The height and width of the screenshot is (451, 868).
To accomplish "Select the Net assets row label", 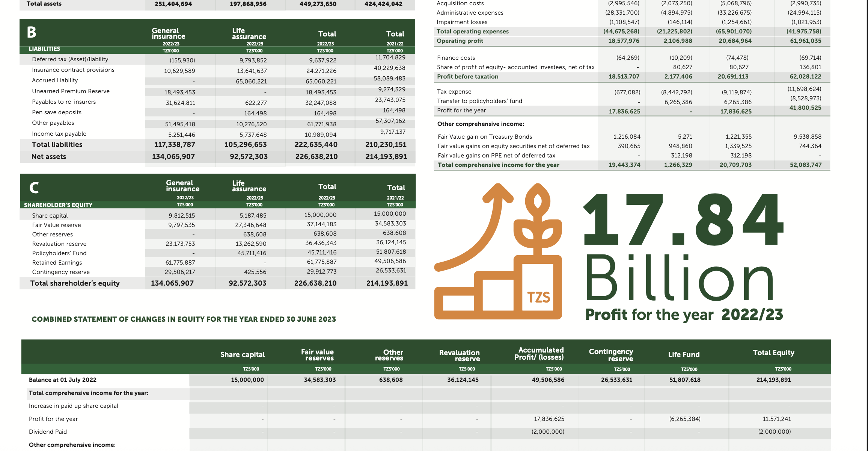I will coord(49,157).
